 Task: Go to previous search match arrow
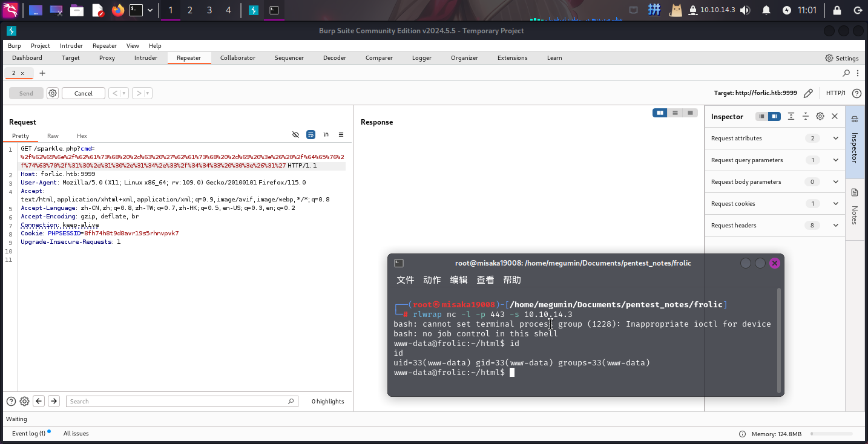tap(39, 401)
